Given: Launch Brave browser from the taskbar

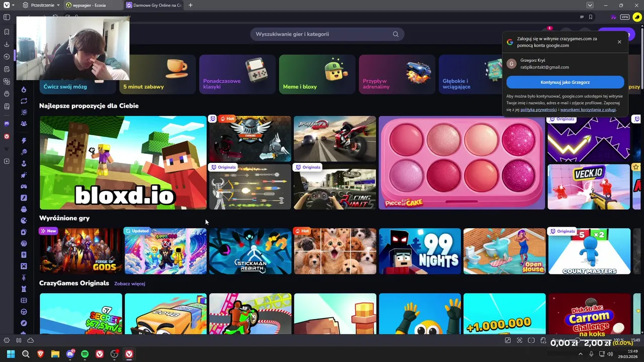Looking at the screenshot, I should coord(40,354).
